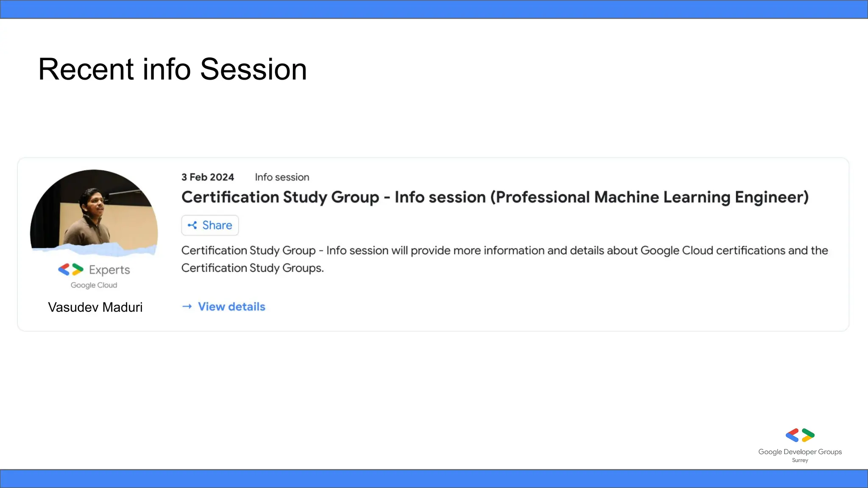Click the Google Cloud label under Experts
This screenshot has height=488, width=868.
[x=94, y=285]
